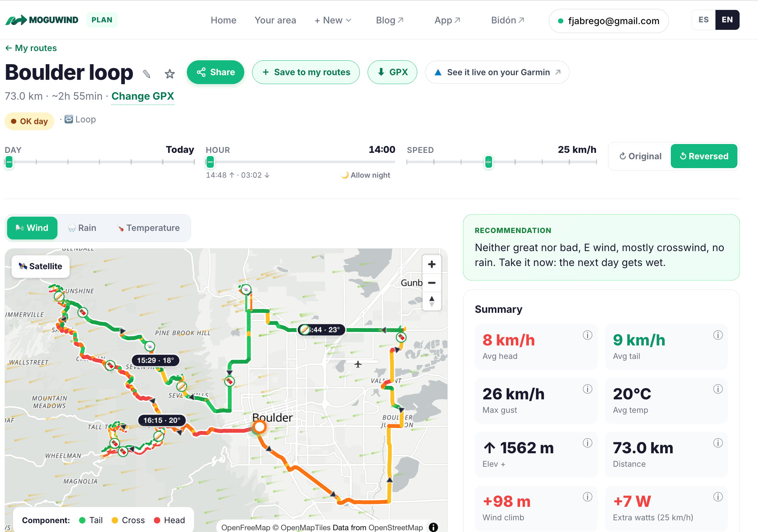The width and height of the screenshot is (758, 532).
Task: Go back to My routes
Action: coord(31,48)
